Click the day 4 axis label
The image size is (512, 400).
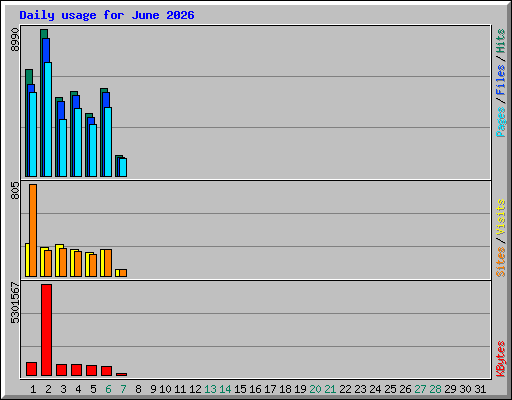pyautogui.click(x=78, y=389)
